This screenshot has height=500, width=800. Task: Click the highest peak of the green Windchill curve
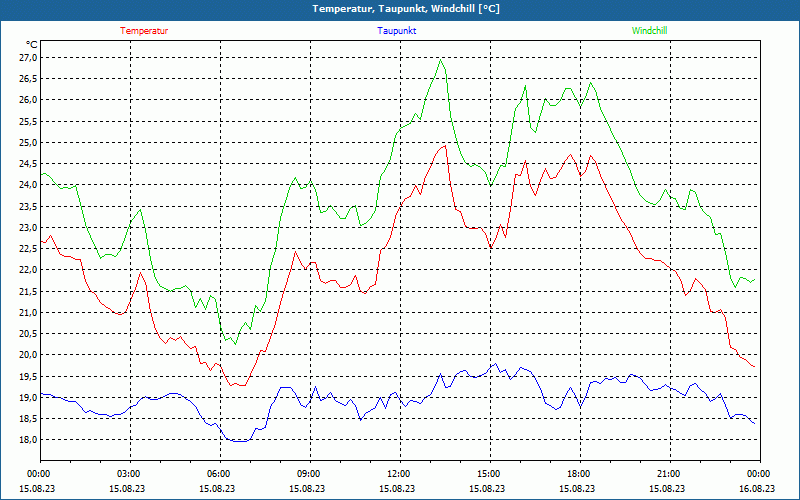(x=440, y=60)
